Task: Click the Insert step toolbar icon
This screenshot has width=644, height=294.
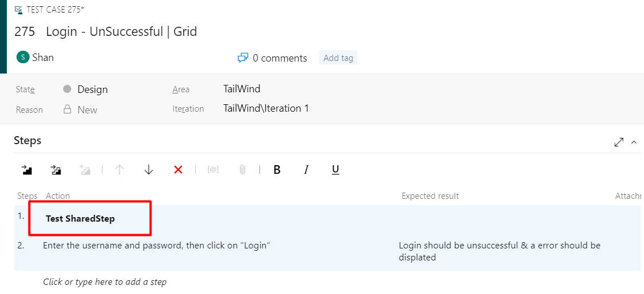Action: click(x=27, y=169)
